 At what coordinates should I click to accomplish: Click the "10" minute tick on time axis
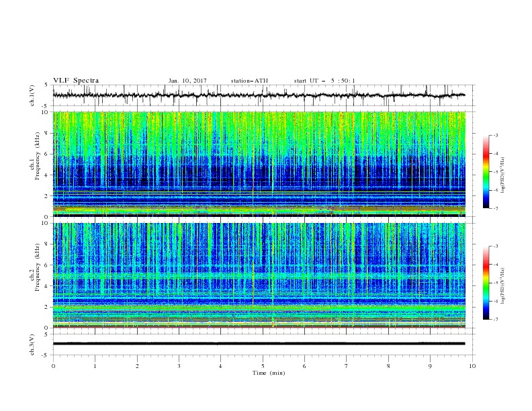pyautogui.click(x=472, y=366)
